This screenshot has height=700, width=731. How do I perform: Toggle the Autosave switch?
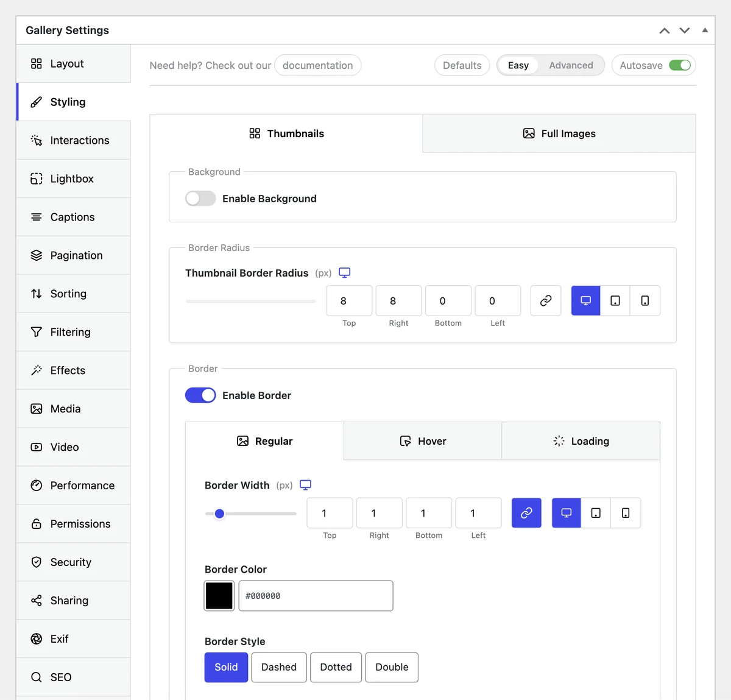pyautogui.click(x=680, y=65)
